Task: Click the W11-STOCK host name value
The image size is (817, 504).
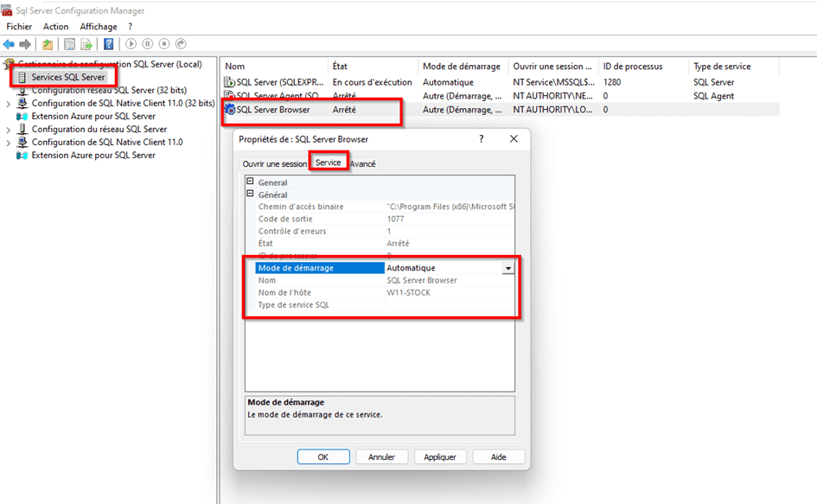Action: point(408,292)
